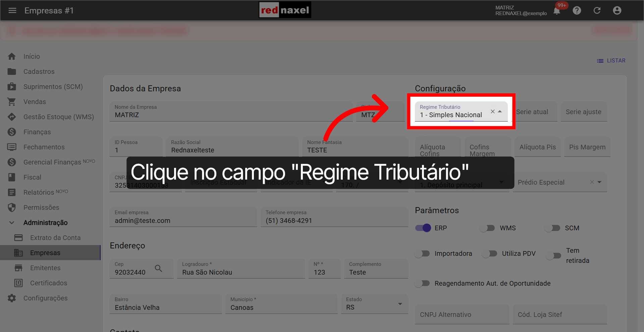
Task: Select Emitentes in the sidebar
Action: (x=45, y=268)
